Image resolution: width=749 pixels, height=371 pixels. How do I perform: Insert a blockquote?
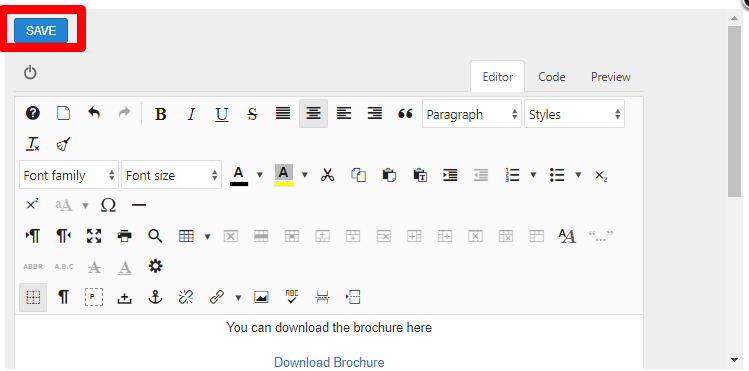tap(405, 114)
